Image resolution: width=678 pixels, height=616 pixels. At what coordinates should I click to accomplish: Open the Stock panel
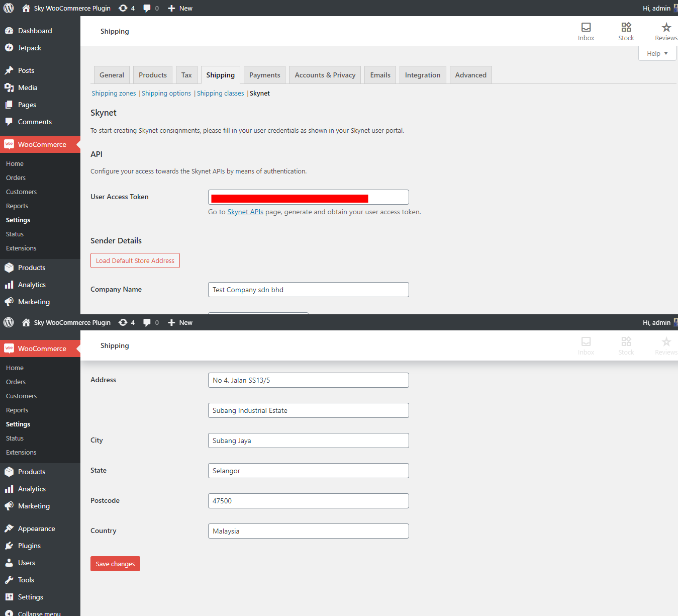tap(626, 31)
